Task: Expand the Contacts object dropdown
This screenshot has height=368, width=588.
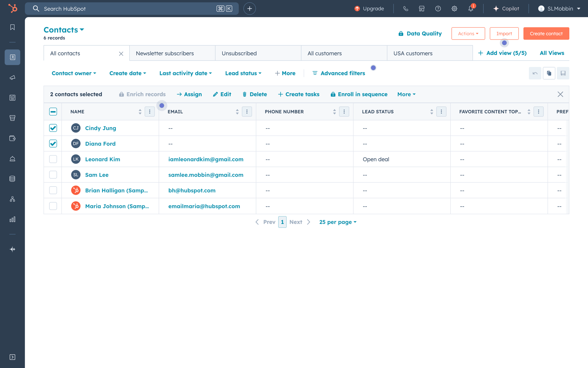Action: click(64, 30)
